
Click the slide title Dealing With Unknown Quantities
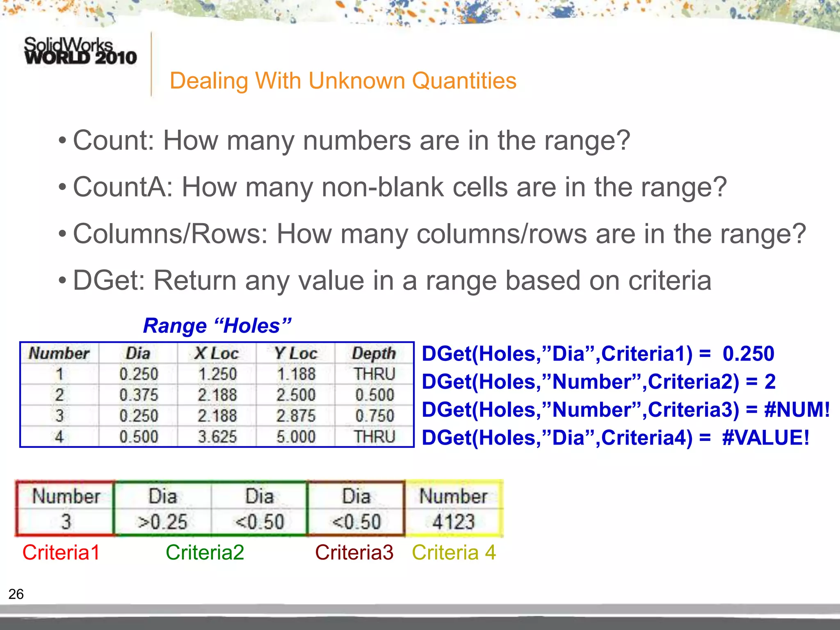click(x=343, y=80)
